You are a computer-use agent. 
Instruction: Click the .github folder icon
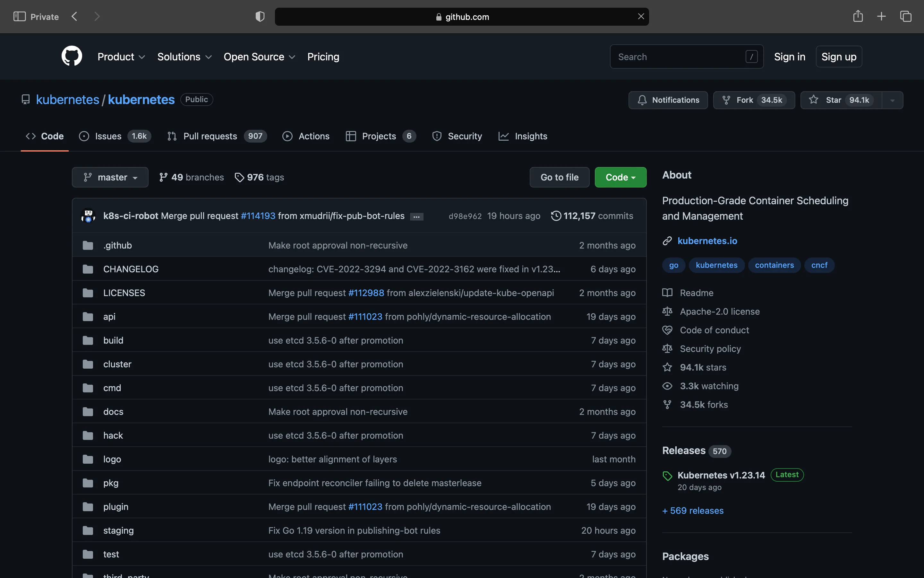(x=88, y=245)
